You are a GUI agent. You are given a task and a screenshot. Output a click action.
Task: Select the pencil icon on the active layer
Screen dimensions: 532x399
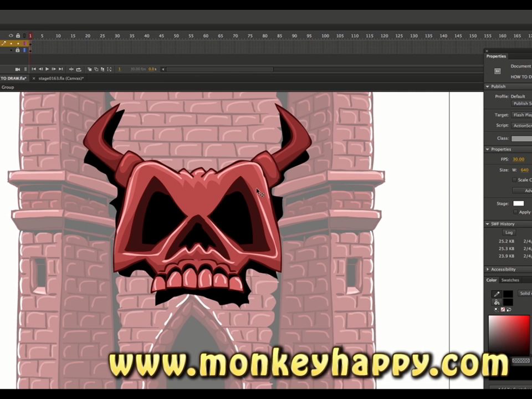tap(3, 43)
